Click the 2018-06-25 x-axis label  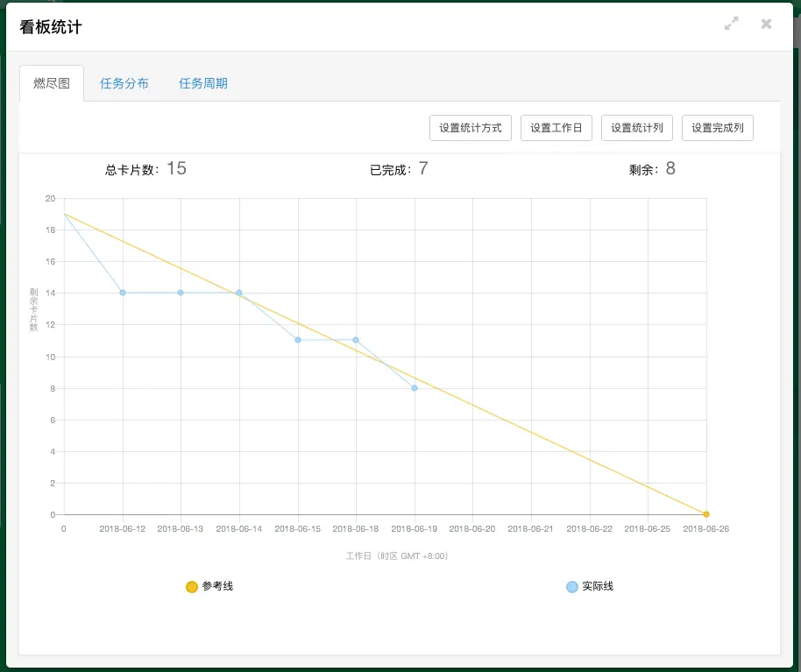pos(648,529)
